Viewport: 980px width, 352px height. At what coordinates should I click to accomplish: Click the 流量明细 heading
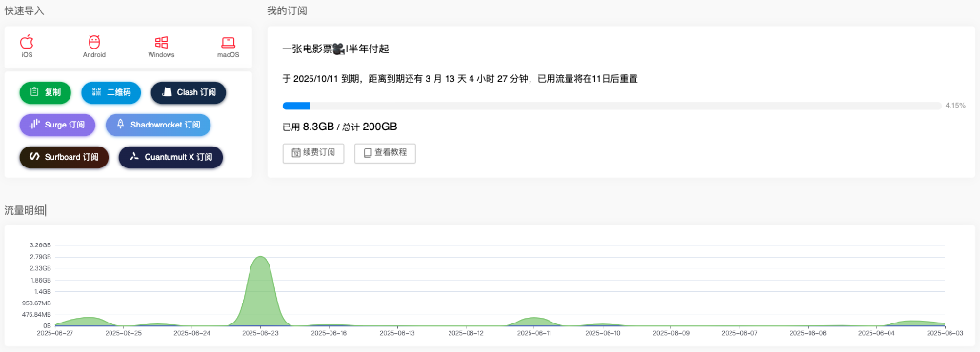25,210
